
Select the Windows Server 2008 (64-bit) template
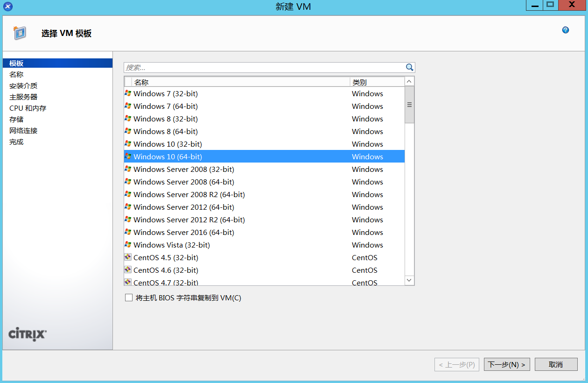[x=264, y=182]
